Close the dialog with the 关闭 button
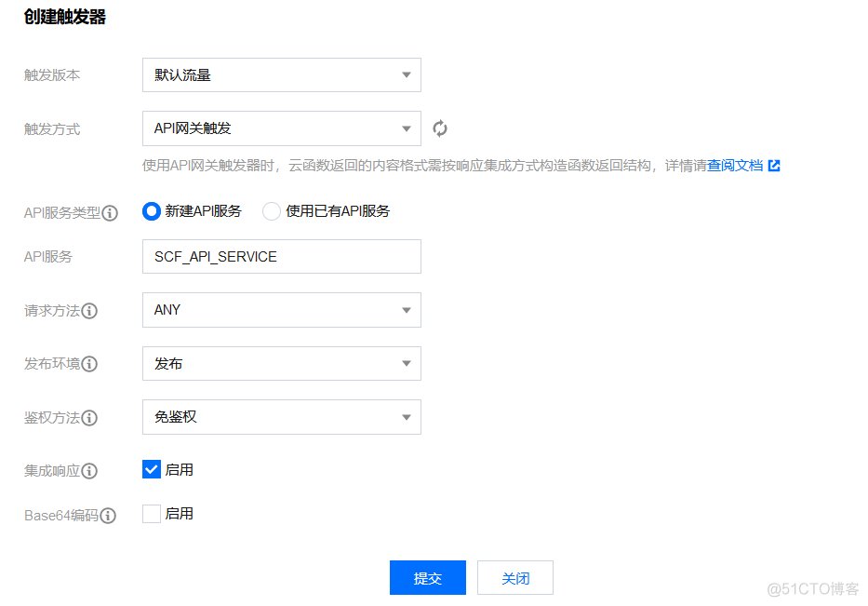Viewport: 868px width, 606px height. point(515,578)
